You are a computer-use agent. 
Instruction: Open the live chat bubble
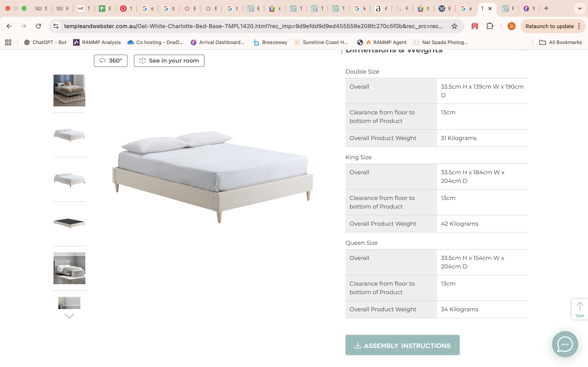coord(565,344)
